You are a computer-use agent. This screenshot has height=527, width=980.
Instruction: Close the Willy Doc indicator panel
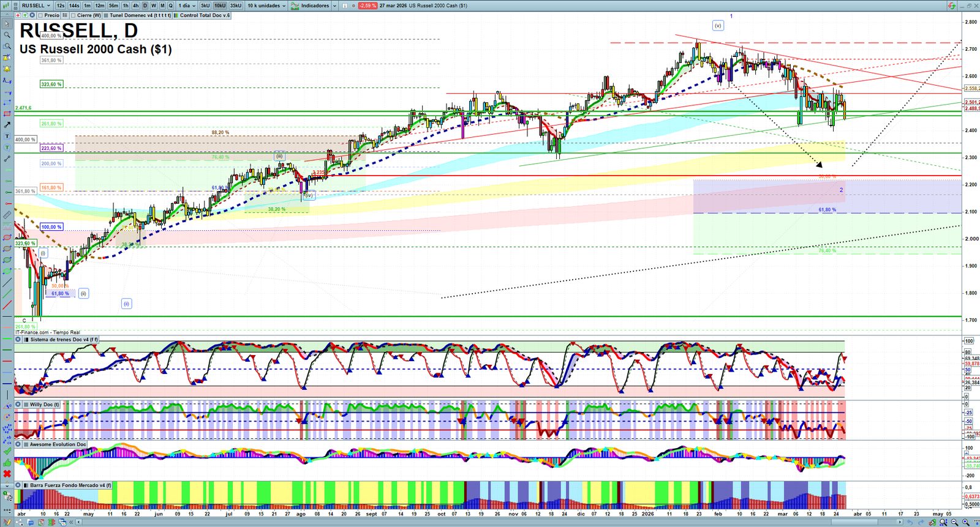click(18, 405)
